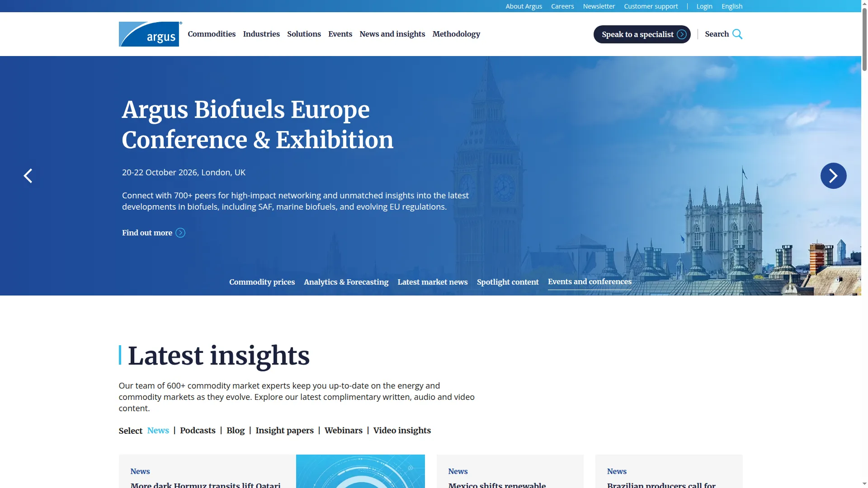Open the Newsletter link
868x488 pixels.
click(599, 6)
